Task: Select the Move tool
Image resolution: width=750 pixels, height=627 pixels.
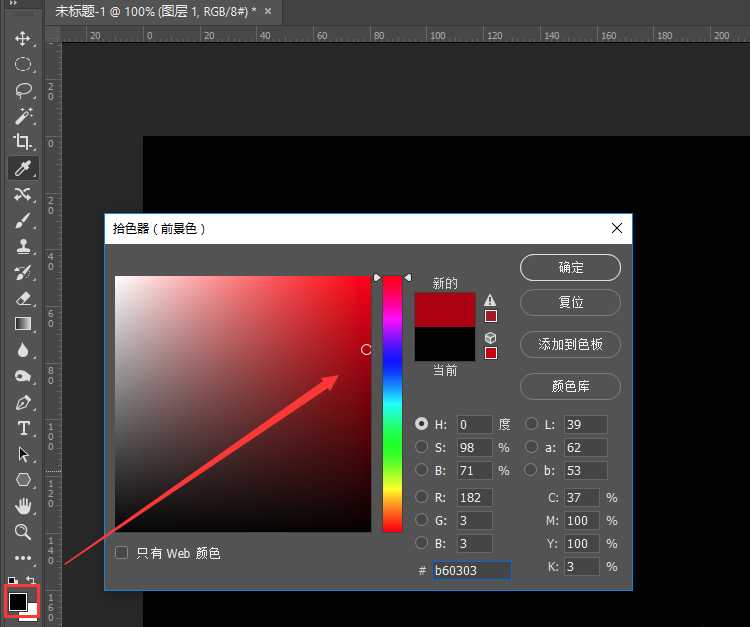Action: coord(23,39)
